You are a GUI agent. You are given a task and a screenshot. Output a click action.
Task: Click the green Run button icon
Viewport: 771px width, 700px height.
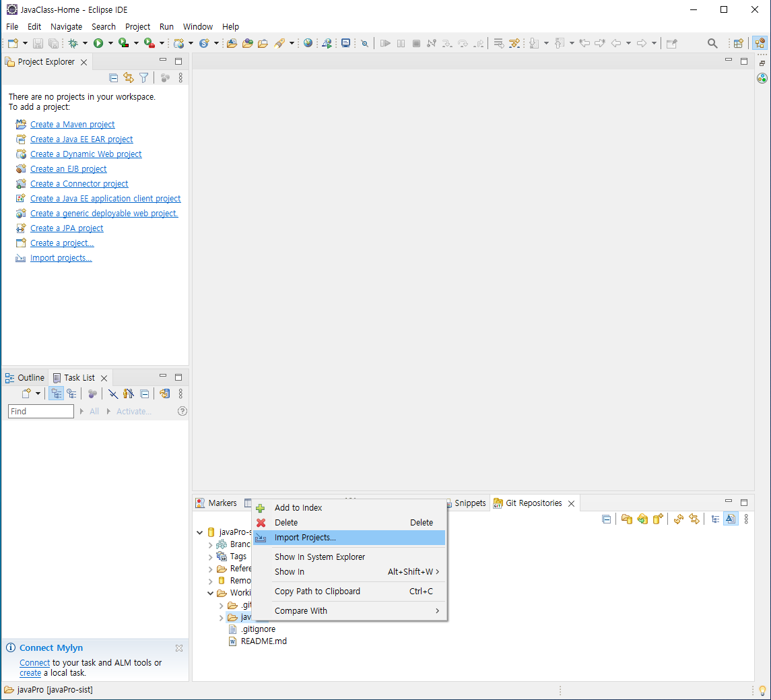coord(98,43)
